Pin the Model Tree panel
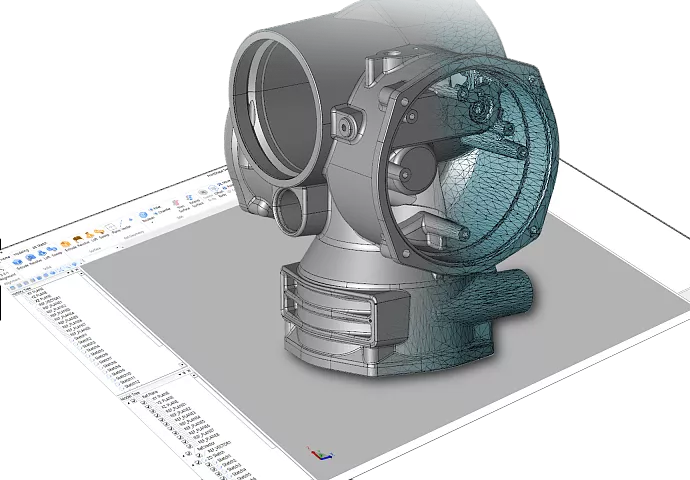Image resolution: width=690 pixels, height=480 pixels. pos(184,373)
